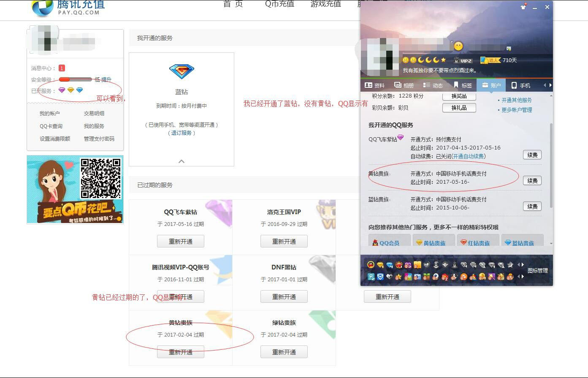Click 开通自动续费 link

(x=469, y=156)
